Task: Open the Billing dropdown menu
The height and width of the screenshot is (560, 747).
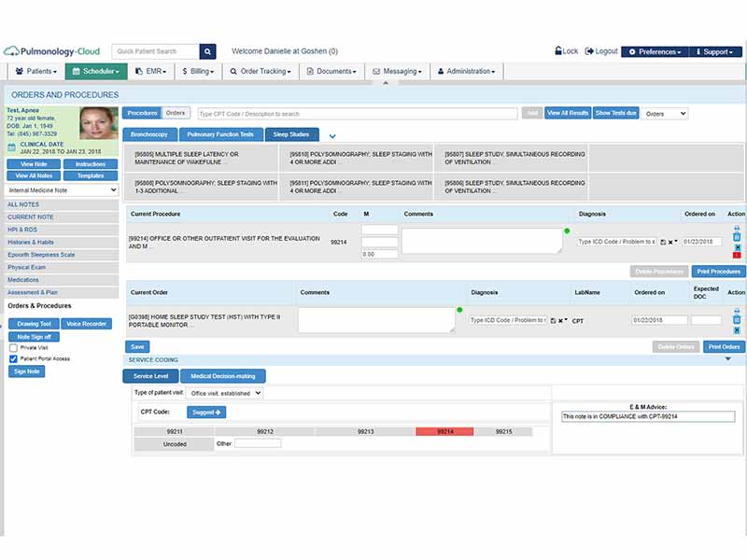Action: coord(198,72)
